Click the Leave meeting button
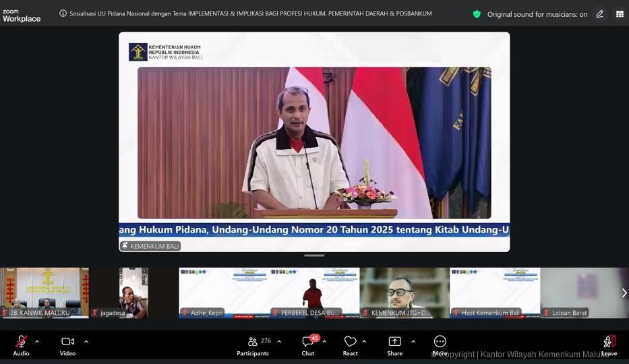Screen dimensions: 629x364 tap(609, 342)
